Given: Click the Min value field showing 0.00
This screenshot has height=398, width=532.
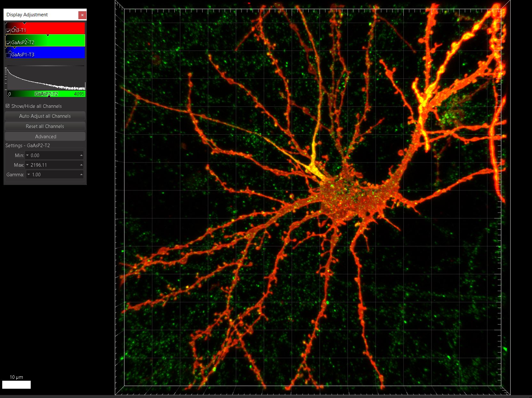Looking at the screenshot, I should coord(54,155).
